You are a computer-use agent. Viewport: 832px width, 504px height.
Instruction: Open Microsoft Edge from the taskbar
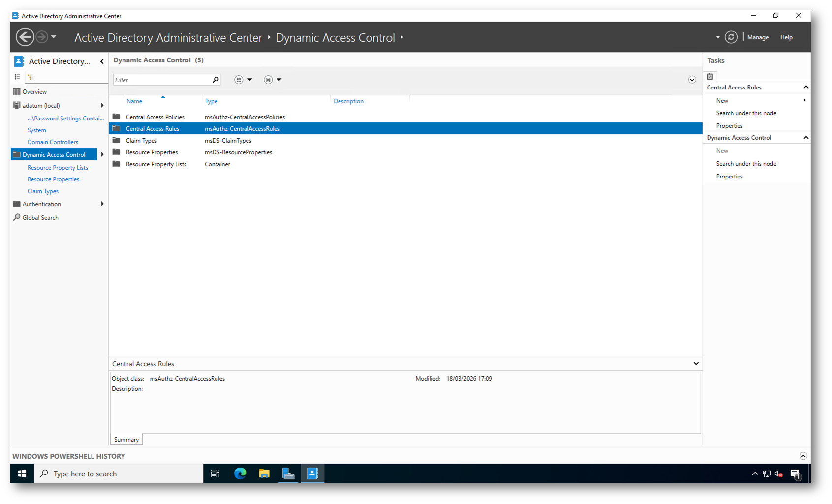(240, 474)
